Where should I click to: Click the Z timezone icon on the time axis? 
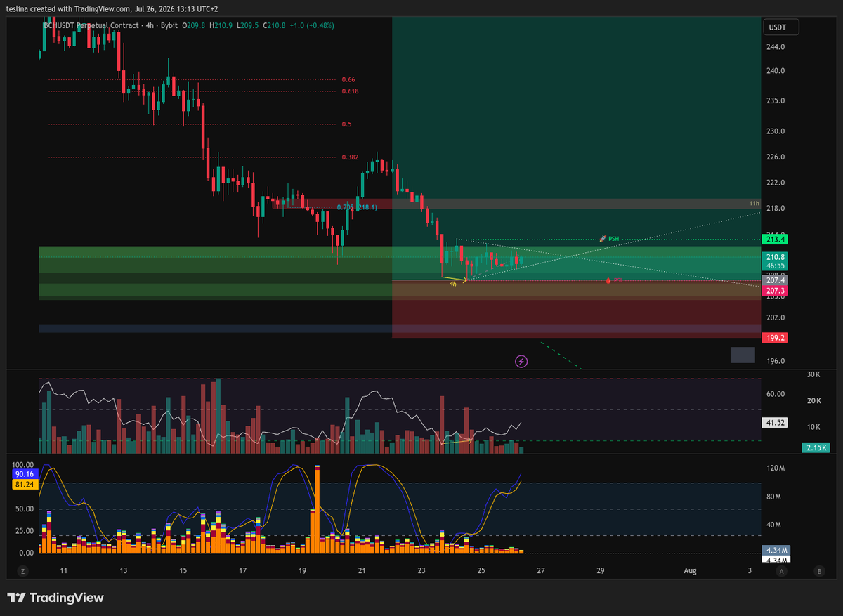coord(23,571)
